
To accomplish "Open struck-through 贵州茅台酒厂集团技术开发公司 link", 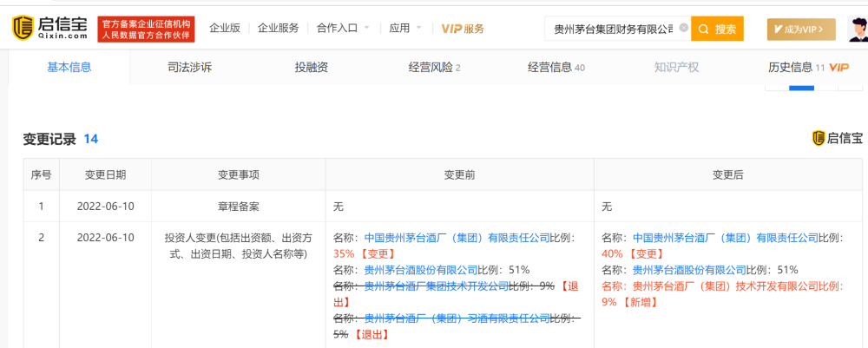I will click(437, 286).
